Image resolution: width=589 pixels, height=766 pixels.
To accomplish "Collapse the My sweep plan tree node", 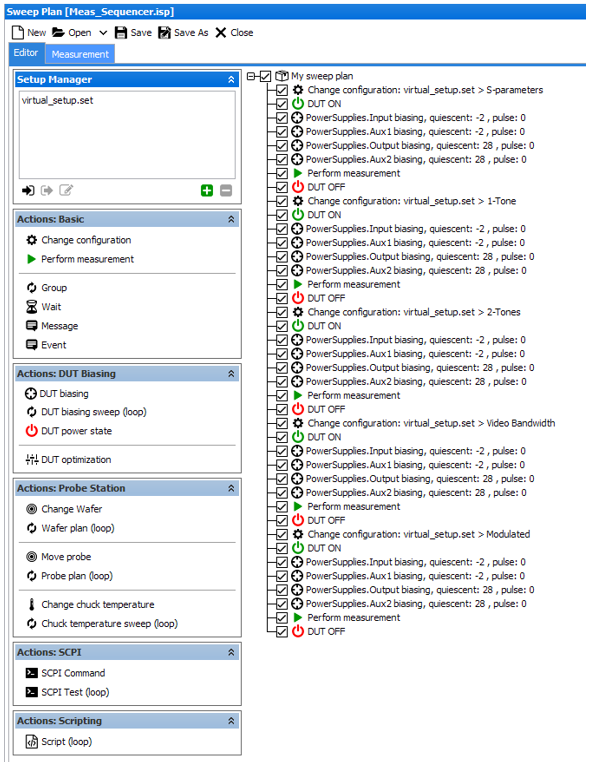I will pyautogui.click(x=251, y=76).
